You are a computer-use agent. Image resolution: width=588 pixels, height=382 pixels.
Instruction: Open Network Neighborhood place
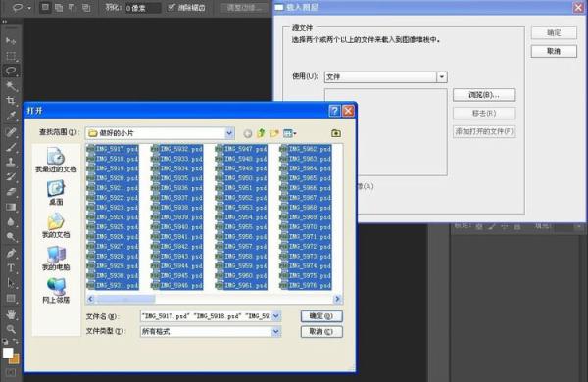point(56,291)
